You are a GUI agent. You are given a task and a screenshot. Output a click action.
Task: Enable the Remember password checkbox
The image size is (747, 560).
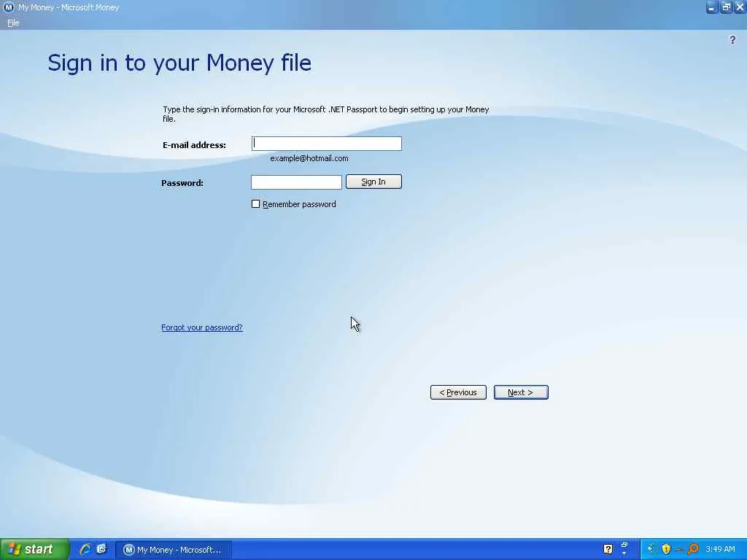[x=256, y=204]
